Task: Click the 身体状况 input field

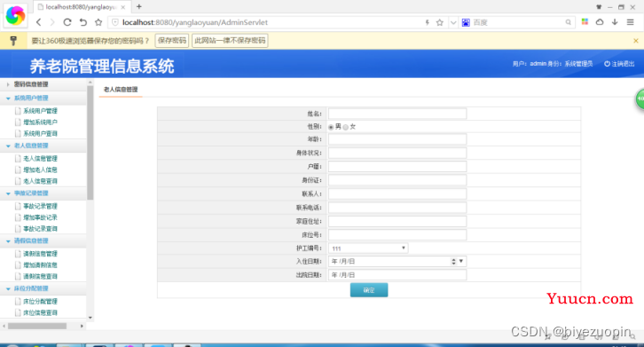Action: pos(397,153)
